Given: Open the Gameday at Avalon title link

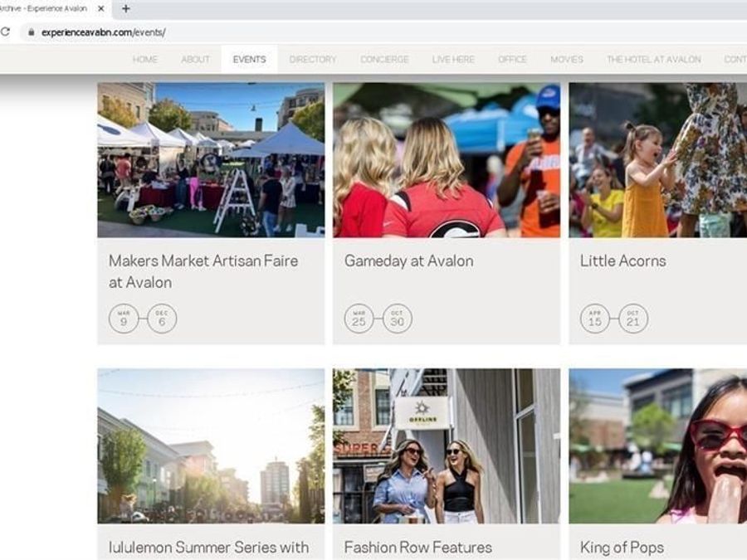Looking at the screenshot, I should click(408, 261).
